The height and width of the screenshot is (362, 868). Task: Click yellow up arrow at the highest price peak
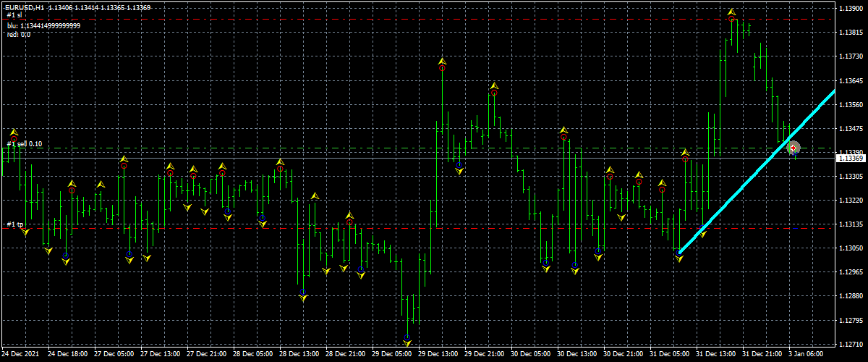click(732, 12)
